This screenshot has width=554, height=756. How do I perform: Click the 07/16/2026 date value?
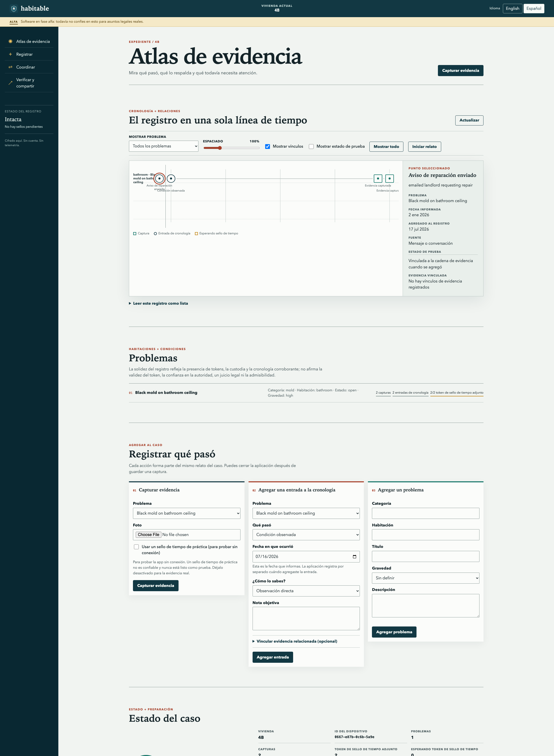[x=267, y=557]
